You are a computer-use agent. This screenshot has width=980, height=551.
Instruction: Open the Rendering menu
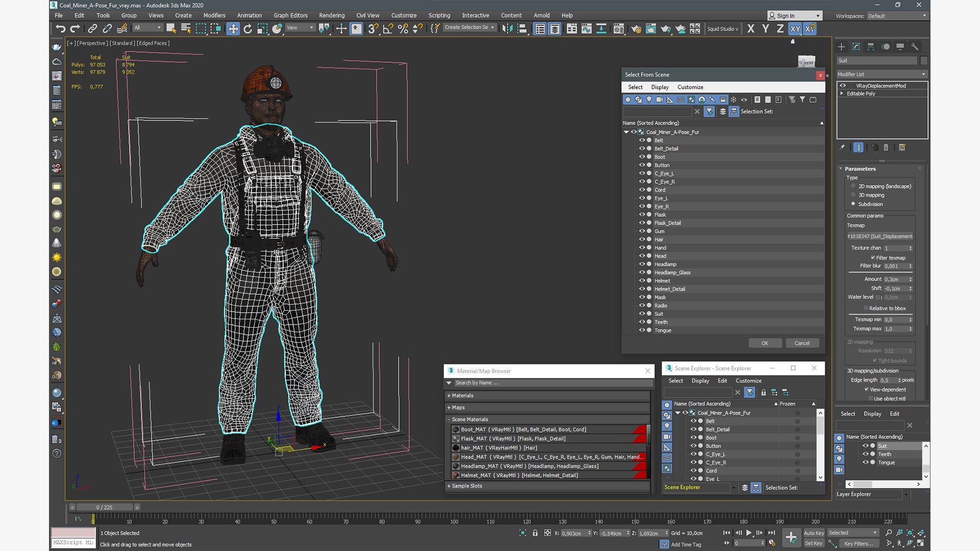point(332,15)
